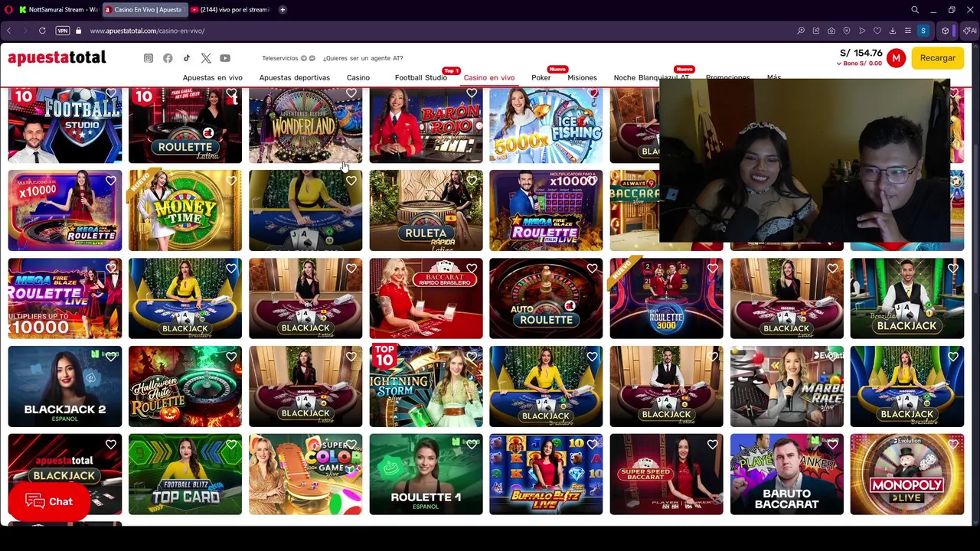Select the Casino en vivo menu item
This screenshot has height=551, width=980.
click(x=489, y=77)
